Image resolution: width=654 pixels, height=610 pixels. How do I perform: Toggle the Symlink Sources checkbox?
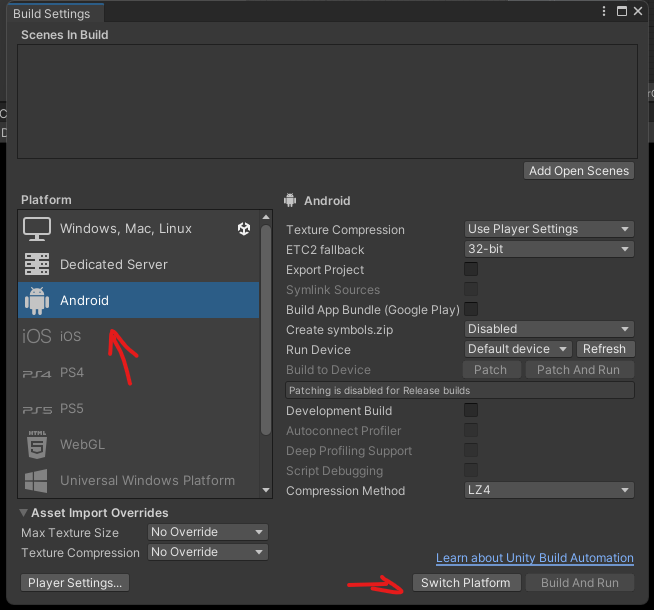pyautogui.click(x=471, y=289)
